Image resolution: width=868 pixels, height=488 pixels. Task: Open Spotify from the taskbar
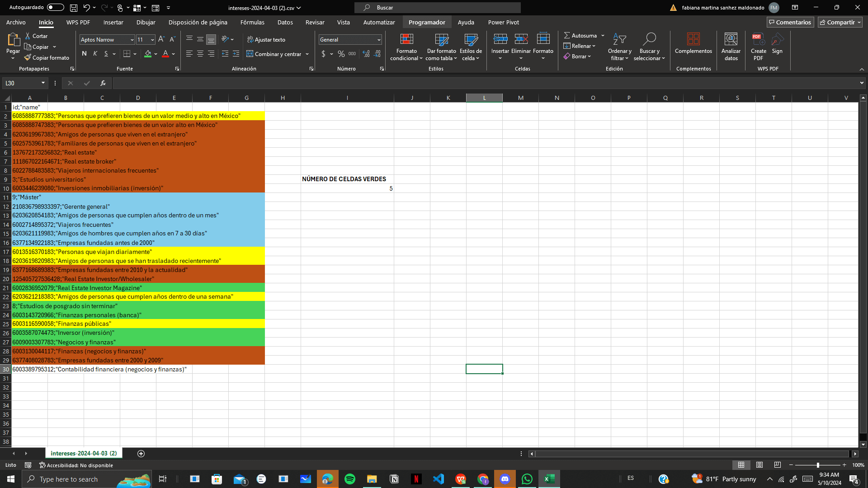pyautogui.click(x=349, y=479)
